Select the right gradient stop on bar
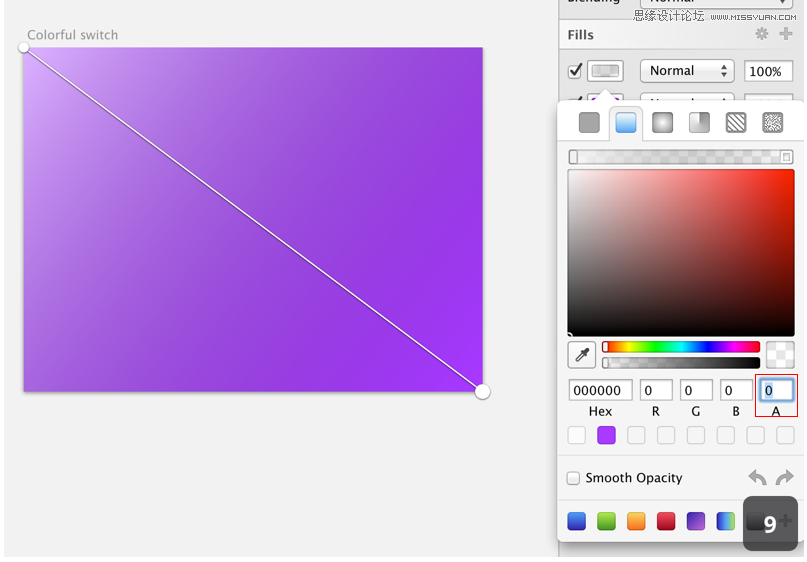The height and width of the screenshot is (562, 807). [x=786, y=157]
